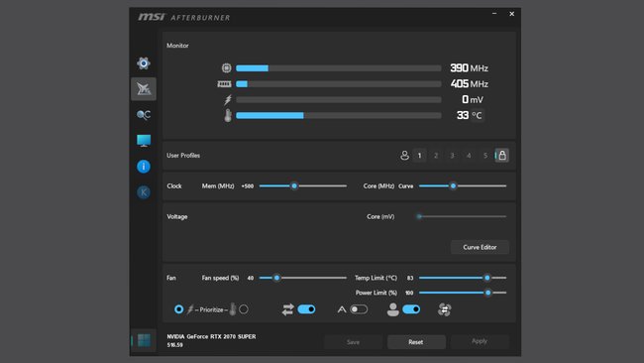Image resolution: width=644 pixels, height=363 pixels.
Task: Open the settings gear in the sidebar
Action: [x=144, y=63]
